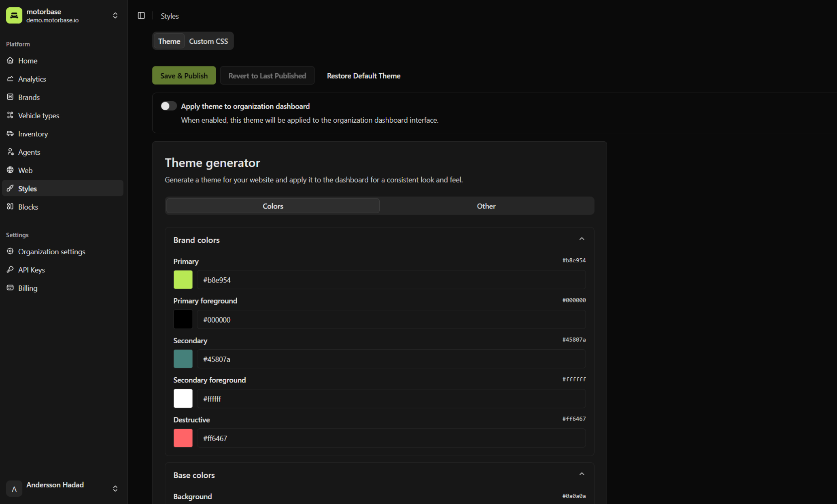Collapse the Base colors section

point(582,474)
